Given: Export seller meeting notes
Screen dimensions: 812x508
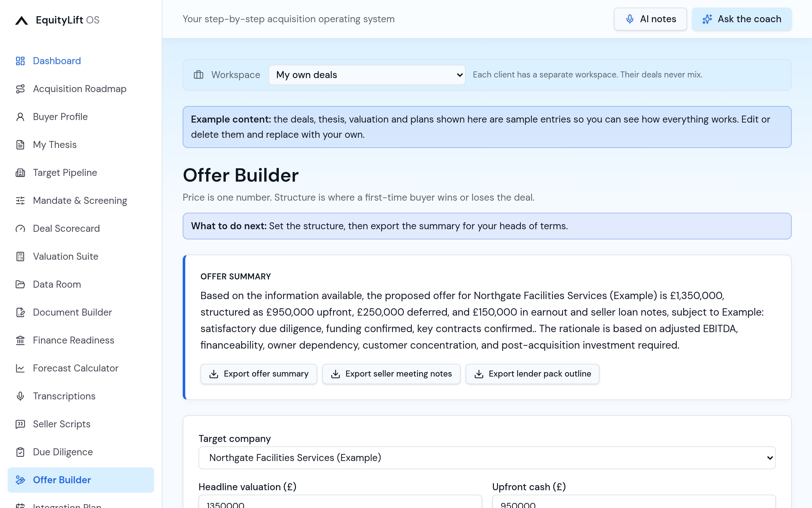Looking at the screenshot, I should (x=391, y=374).
